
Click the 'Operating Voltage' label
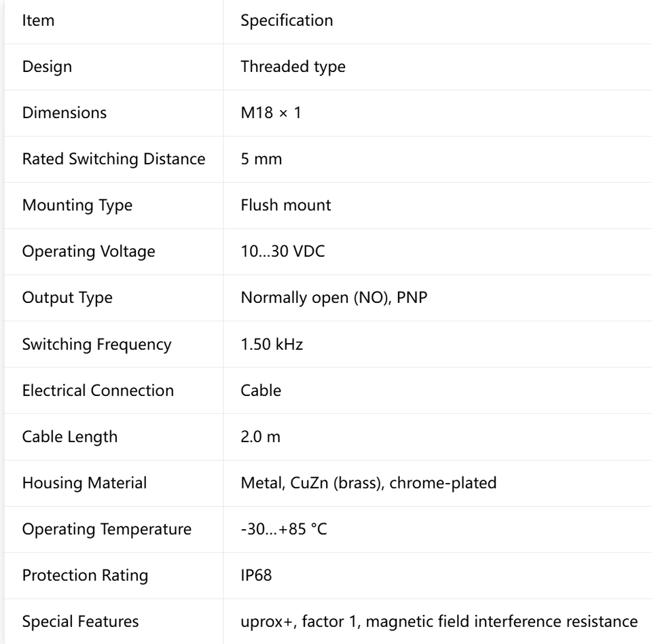click(x=88, y=251)
